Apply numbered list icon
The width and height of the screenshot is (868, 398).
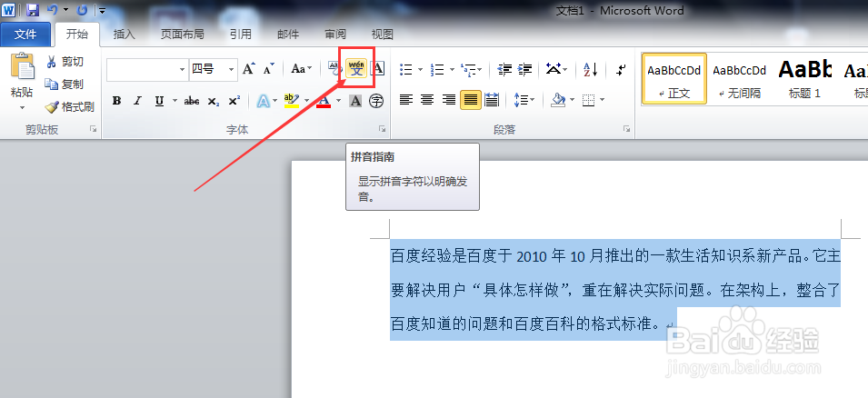tap(437, 69)
